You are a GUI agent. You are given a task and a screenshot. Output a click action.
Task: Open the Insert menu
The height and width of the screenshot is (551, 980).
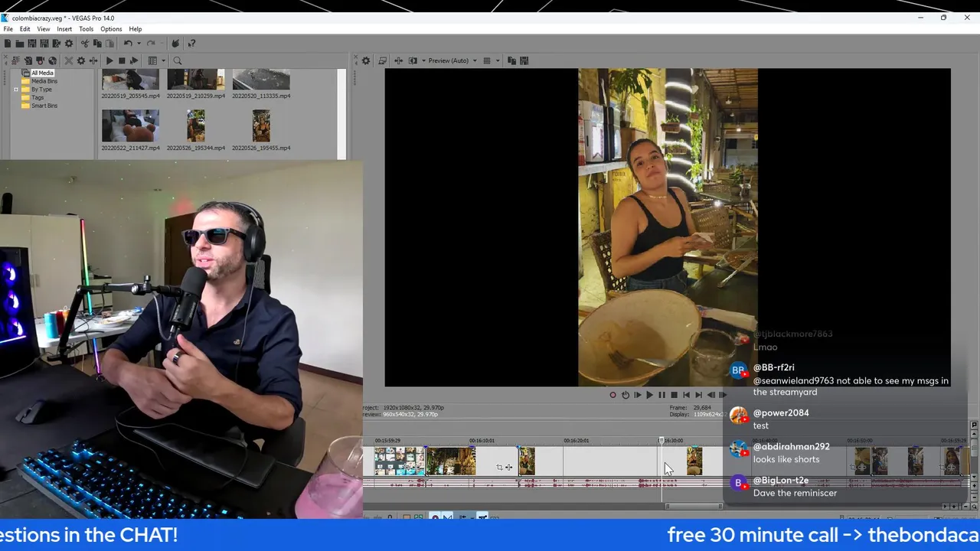click(64, 29)
